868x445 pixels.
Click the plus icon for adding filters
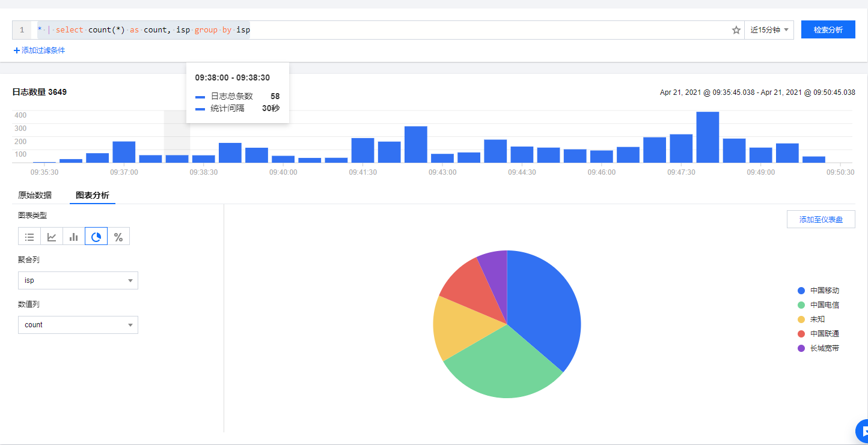[x=17, y=50]
